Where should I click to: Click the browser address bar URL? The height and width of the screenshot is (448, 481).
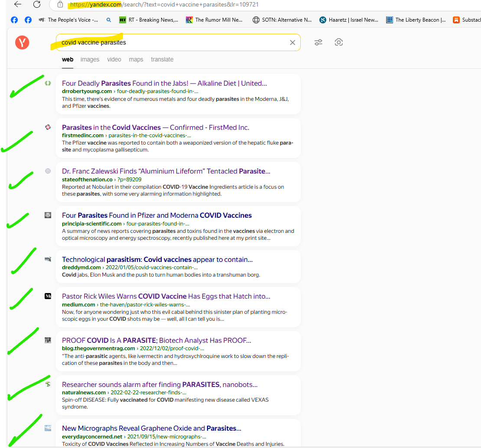coord(164,5)
